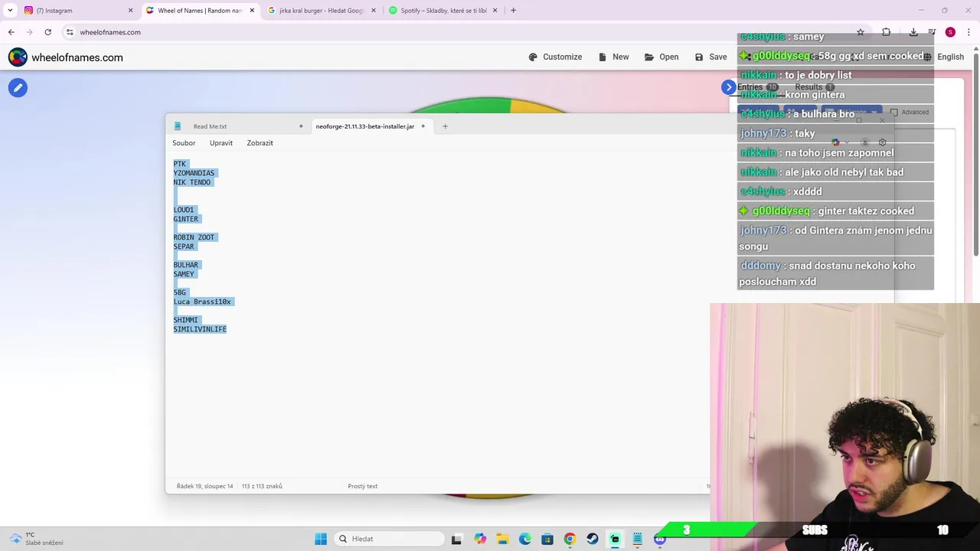980x551 pixels.
Task: Click the line SIMILIVINLIFE in Notepad
Action: point(200,329)
